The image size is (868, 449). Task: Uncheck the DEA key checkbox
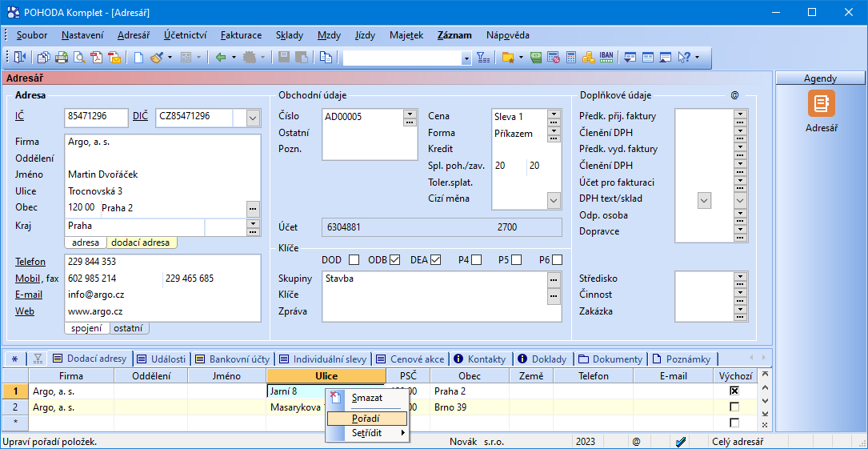point(436,259)
